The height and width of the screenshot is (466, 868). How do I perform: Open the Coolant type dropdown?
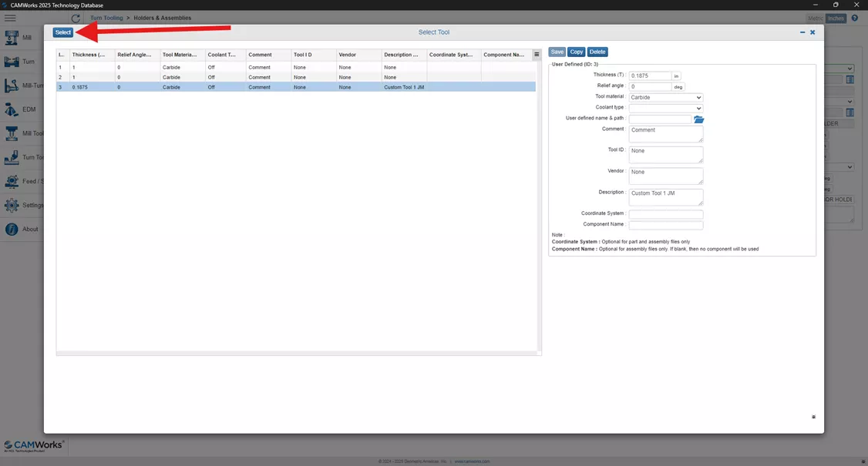[x=665, y=108]
